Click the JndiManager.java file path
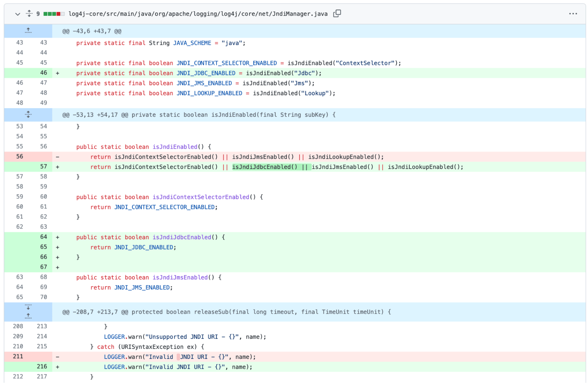Screen dimensions: 588x383 point(197,14)
